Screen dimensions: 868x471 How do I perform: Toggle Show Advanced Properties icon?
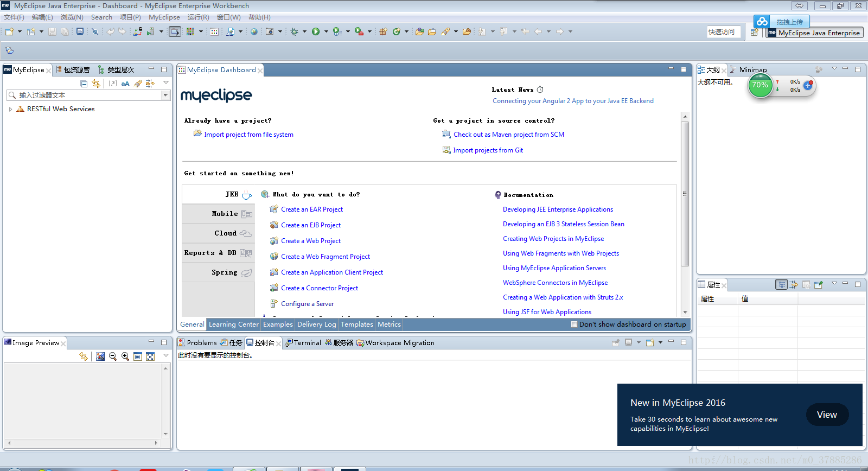click(794, 284)
